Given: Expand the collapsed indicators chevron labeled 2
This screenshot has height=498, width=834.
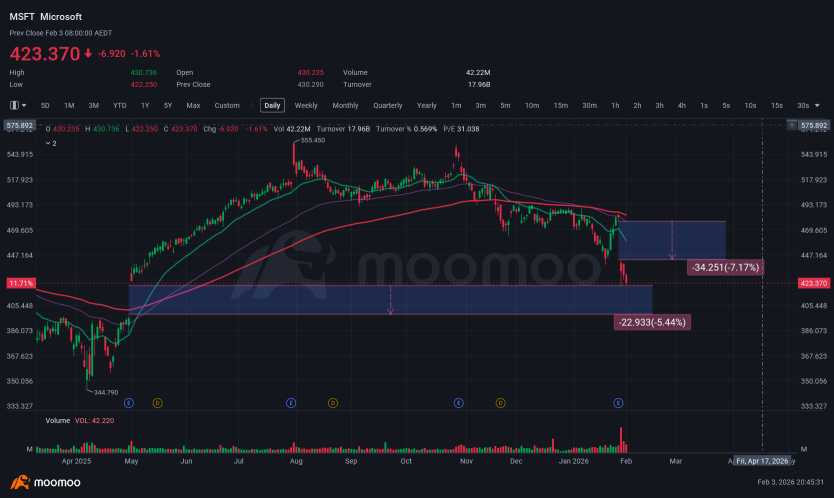Looking at the screenshot, I should click(51, 143).
